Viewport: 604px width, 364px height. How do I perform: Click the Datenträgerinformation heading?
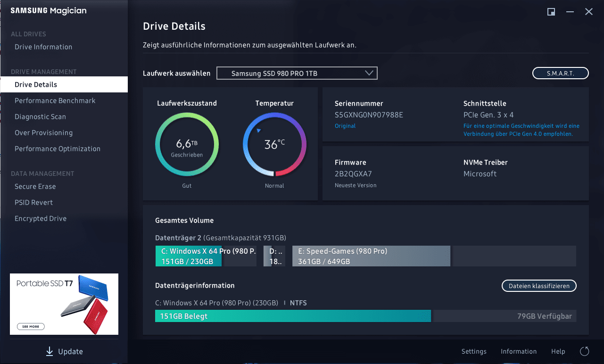tap(195, 285)
